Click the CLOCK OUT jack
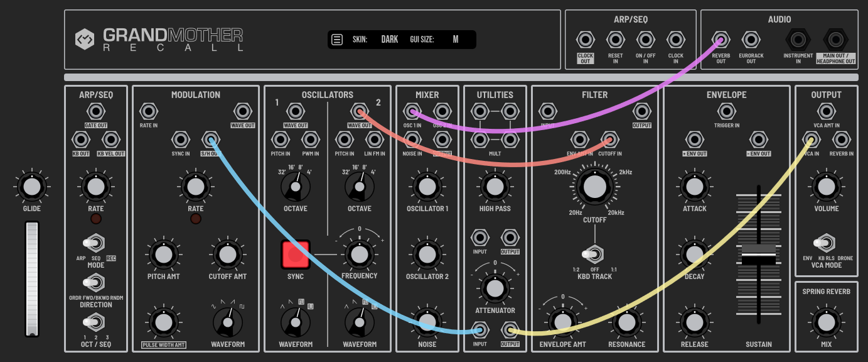 pos(586,40)
